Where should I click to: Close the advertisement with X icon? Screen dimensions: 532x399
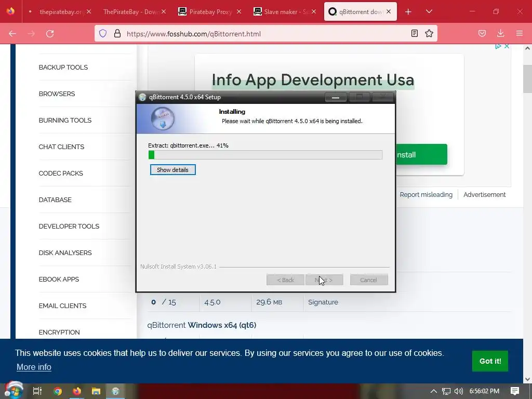[507, 46]
